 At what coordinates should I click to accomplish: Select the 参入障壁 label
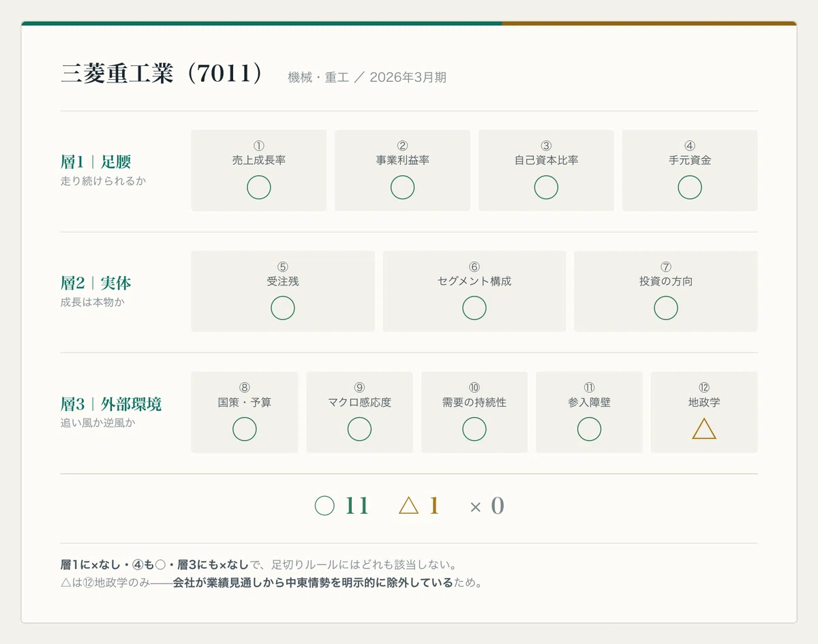click(x=589, y=402)
